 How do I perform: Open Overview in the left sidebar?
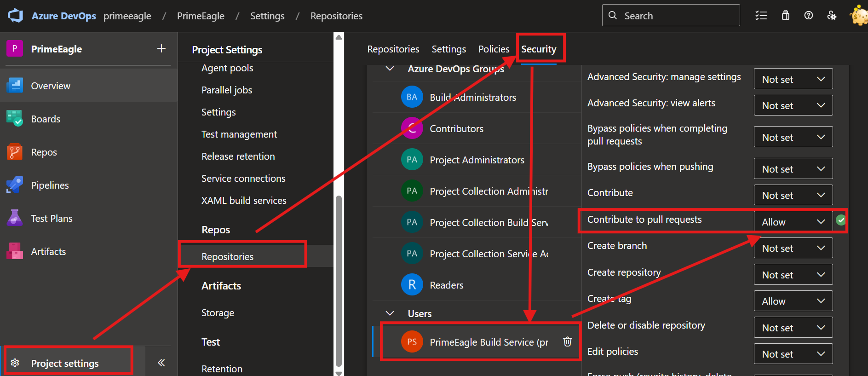click(x=89, y=86)
